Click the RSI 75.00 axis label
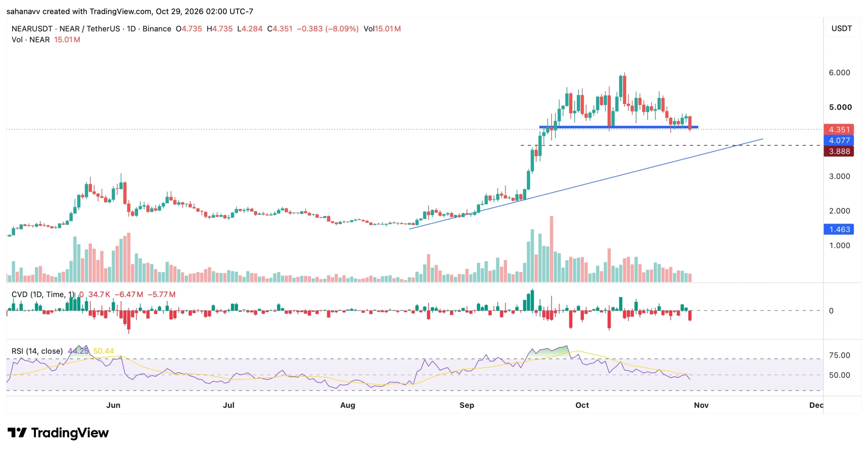Screen dimensions: 868x452 (839, 355)
